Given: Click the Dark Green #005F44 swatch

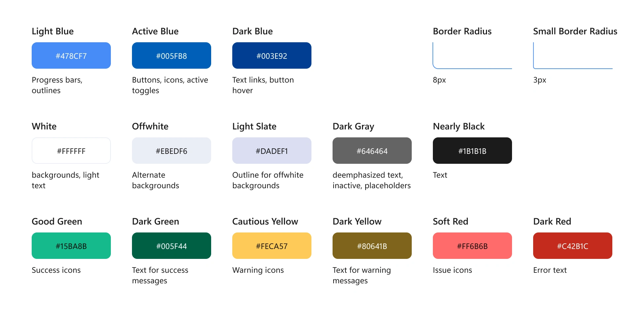Looking at the screenshot, I should 172,246.
